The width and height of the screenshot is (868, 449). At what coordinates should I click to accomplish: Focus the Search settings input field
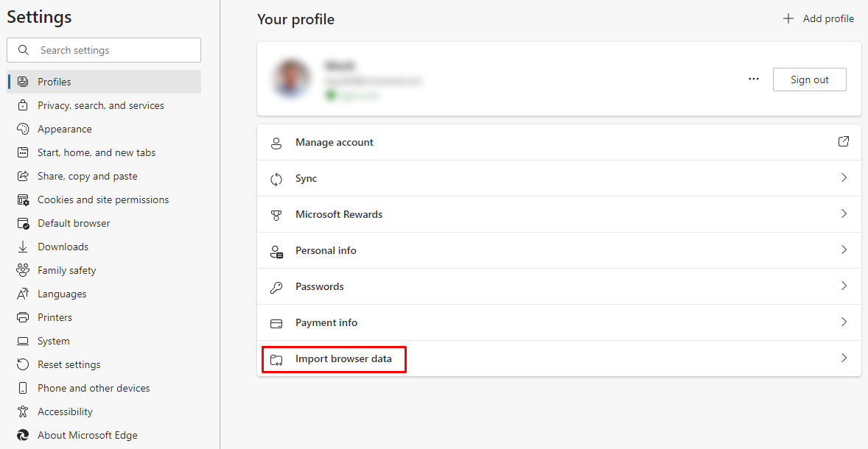pos(111,50)
